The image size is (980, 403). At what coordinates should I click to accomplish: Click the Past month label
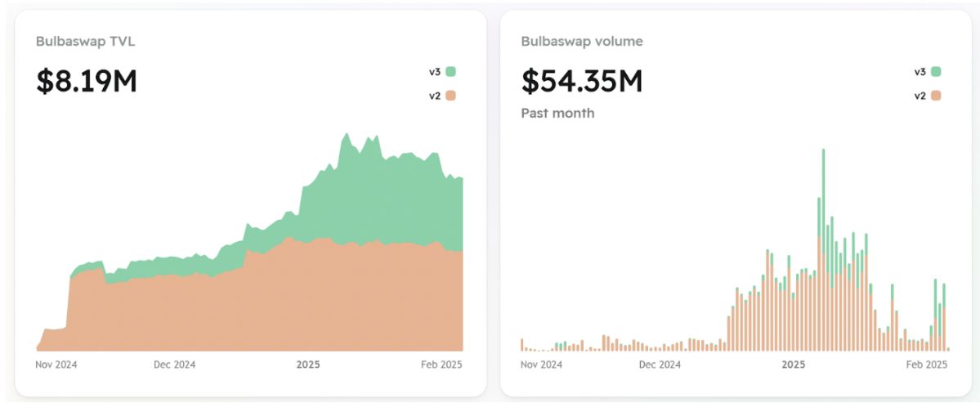pyautogui.click(x=557, y=113)
